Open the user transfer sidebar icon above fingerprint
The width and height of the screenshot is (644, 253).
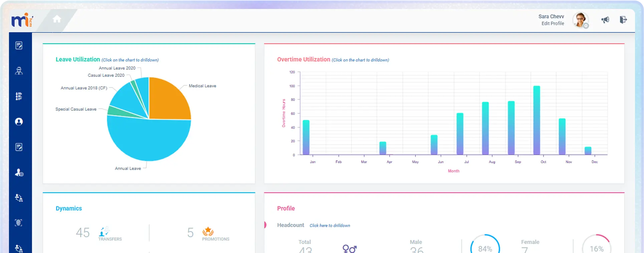coord(19,198)
